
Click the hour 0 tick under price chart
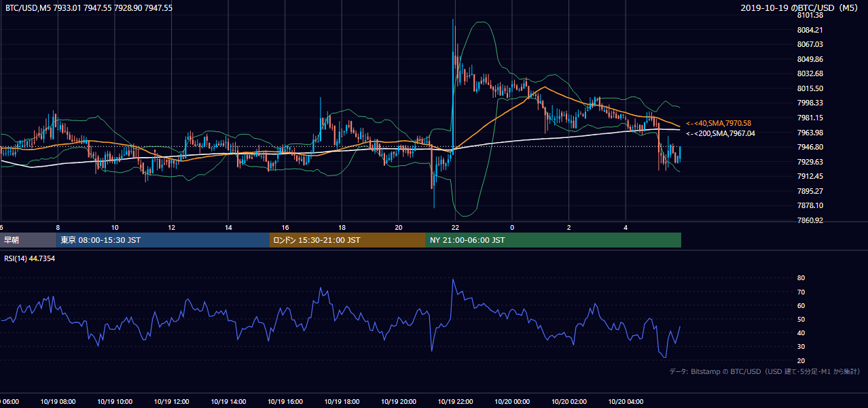[x=512, y=228]
